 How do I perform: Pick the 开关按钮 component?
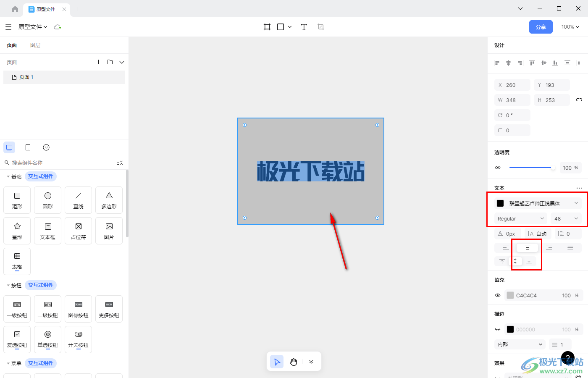pos(79,339)
